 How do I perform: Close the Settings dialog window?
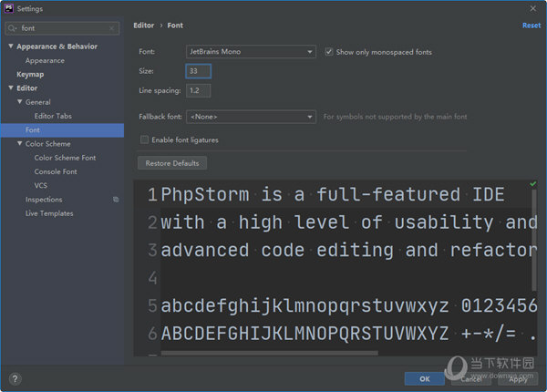pos(533,8)
